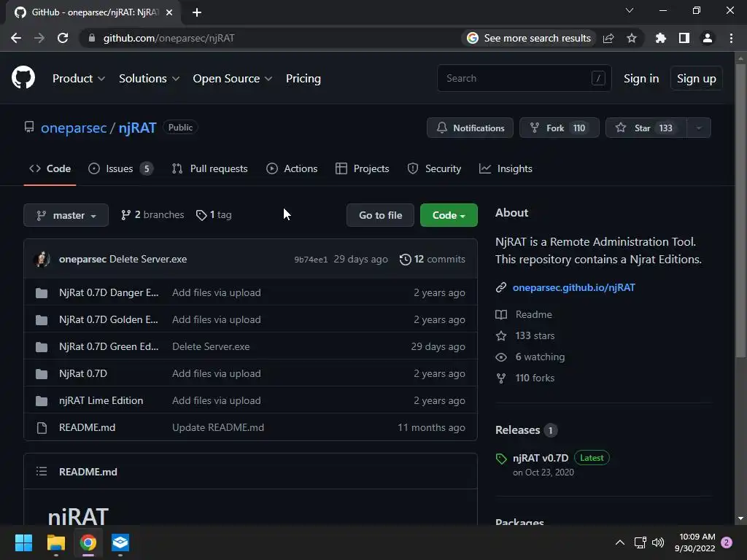This screenshot has height=560, width=747.
Task: Star the repository
Action: (646, 128)
